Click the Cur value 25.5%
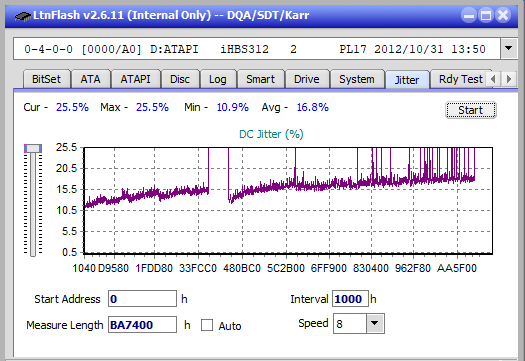The height and width of the screenshot is (361, 525). 72,107
